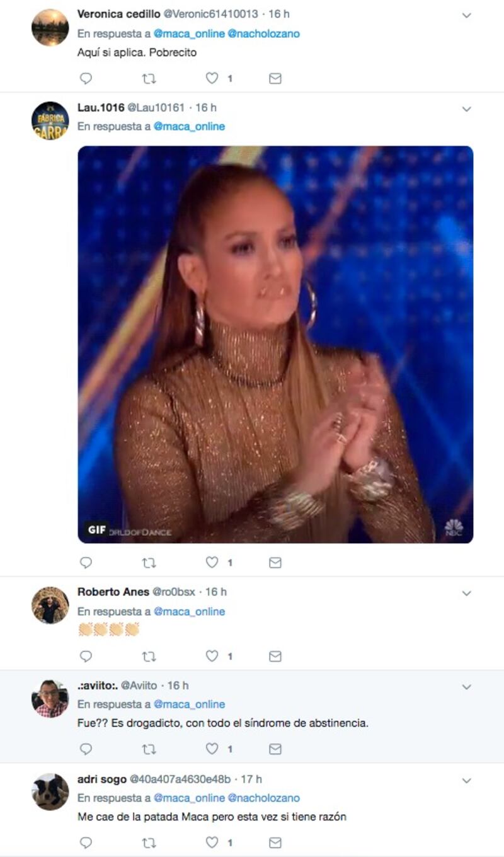Viewport: 504px width, 857px height.
Task: Retweet Roberto Anes's clapping emoji tweet
Action: pyautogui.click(x=149, y=656)
